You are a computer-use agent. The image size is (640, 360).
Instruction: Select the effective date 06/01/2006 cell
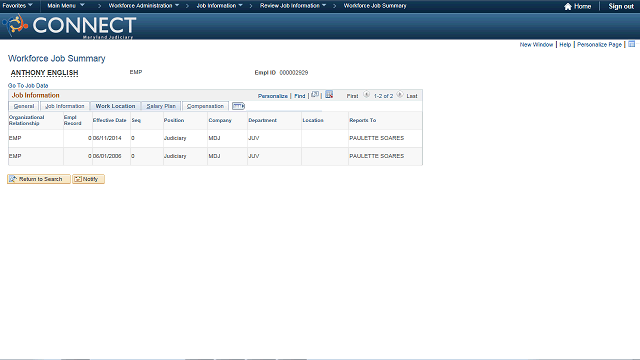(x=107, y=156)
